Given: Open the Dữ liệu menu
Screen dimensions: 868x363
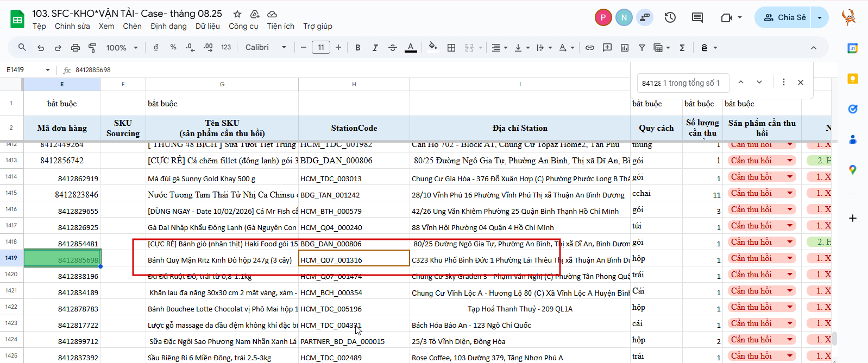Looking at the screenshot, I should pyautogui.click(x=207, y=26).
